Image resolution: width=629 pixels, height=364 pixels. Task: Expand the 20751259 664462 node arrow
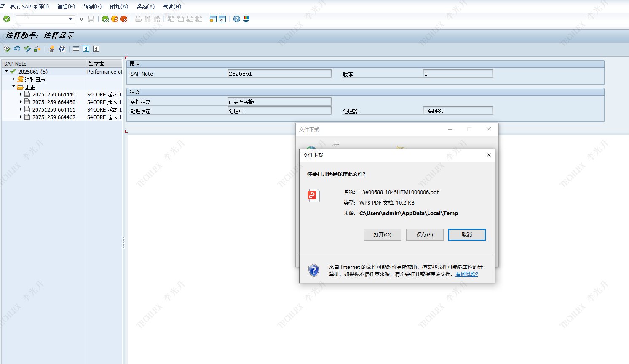[21, 117]
